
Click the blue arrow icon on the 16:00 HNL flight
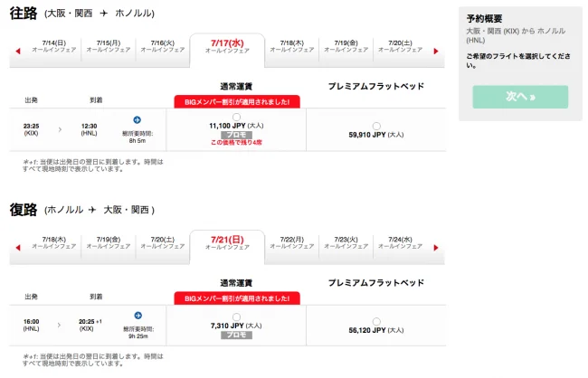(x=138, y=316)
